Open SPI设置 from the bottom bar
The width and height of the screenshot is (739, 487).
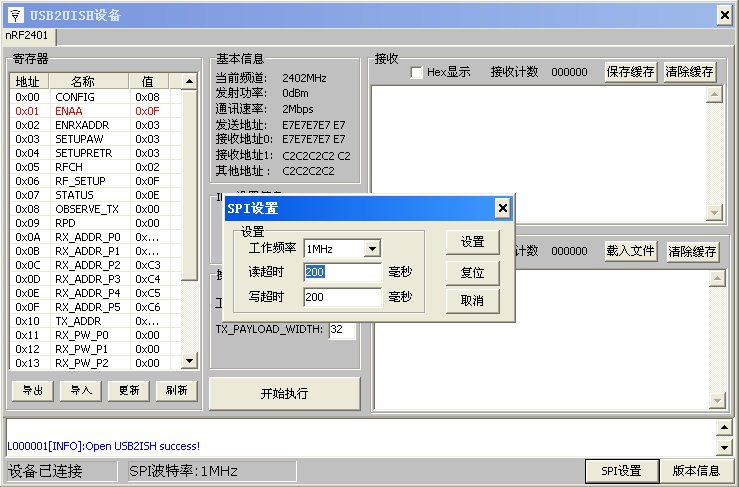621,471
